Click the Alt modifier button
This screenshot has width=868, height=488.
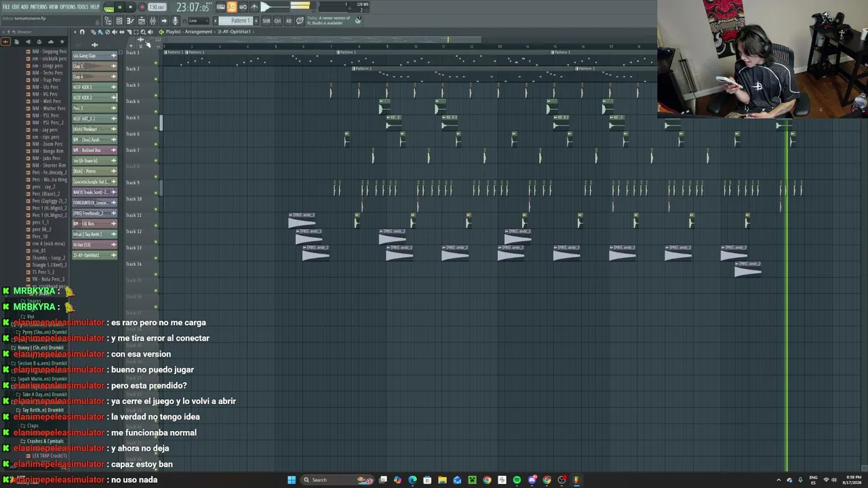click(x=288, y=21)
